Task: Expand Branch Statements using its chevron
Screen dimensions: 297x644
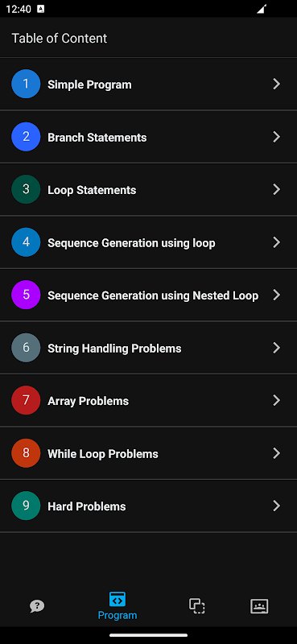Action: [x=276, y=137]
